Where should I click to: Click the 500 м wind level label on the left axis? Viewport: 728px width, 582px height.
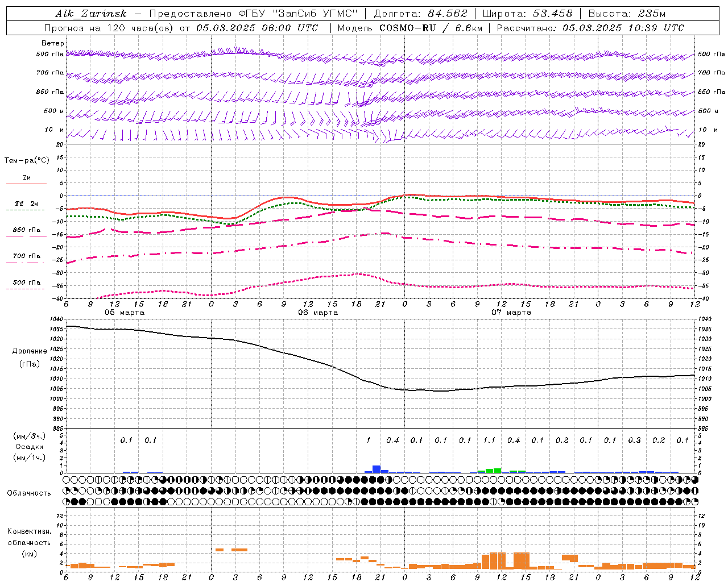[x=54, y=111]
